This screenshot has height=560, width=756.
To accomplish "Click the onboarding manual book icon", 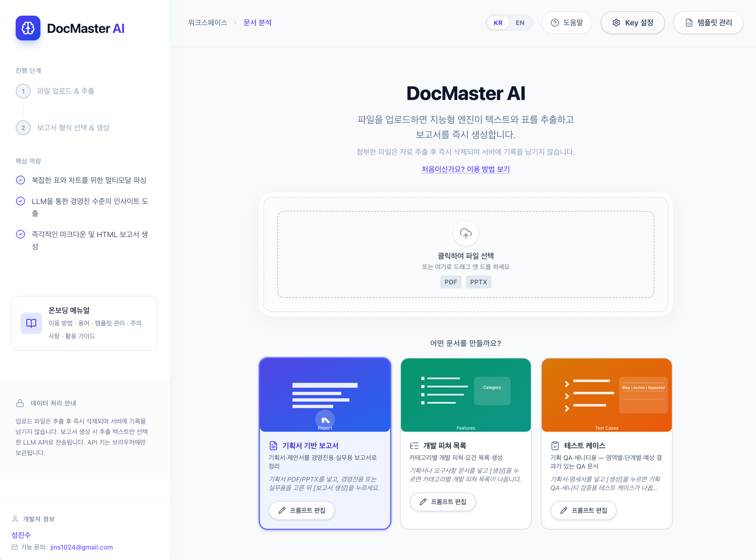I will (31, 323).
